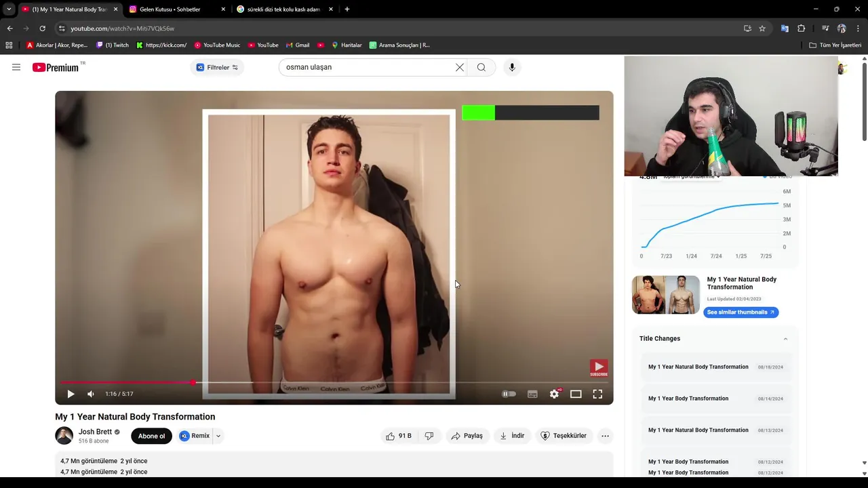Image resolution: width=868 pixels, height=488 pixels.
Task: Subscribe with the Abone ol button
Action: pyautogui.click(x=151, y=436)
